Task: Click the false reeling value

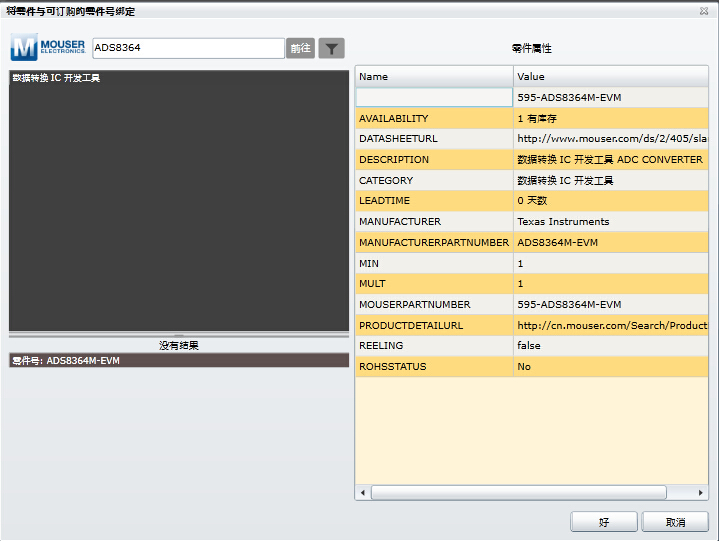Action: (x=611, y=346)
